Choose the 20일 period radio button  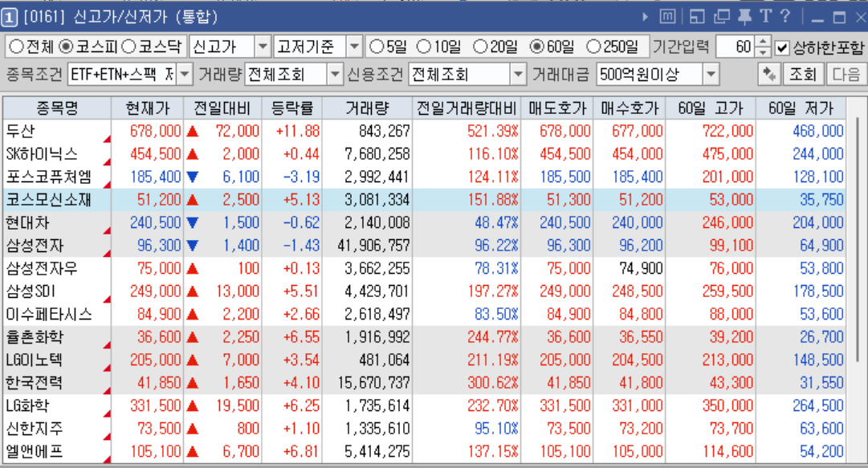coord(480,47)
